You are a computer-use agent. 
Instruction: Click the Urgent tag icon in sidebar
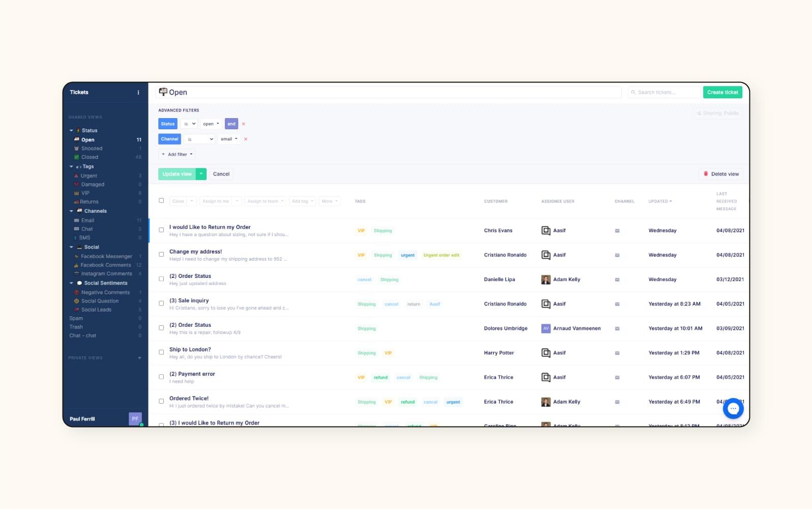coord(76,176)
